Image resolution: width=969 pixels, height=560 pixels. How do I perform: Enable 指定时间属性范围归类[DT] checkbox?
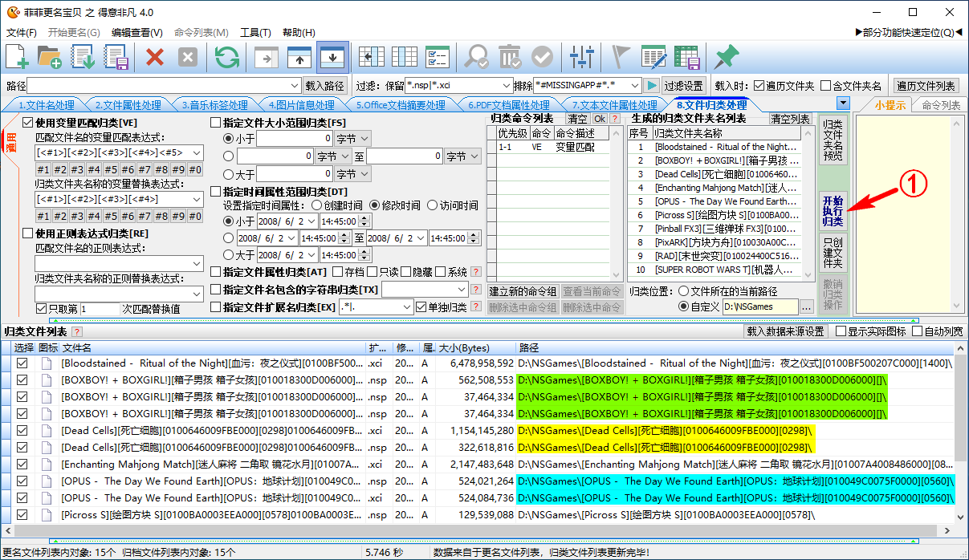click(215, 191)
